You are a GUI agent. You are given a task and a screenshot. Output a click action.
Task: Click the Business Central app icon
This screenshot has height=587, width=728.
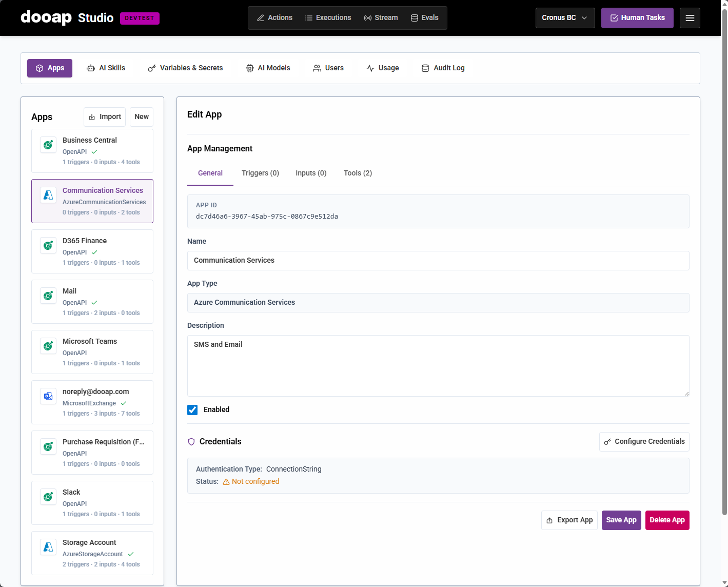tap(48, 145)
